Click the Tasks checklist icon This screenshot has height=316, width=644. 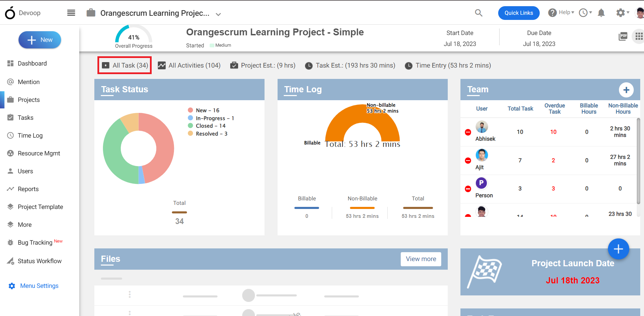(x=11, y=117)
